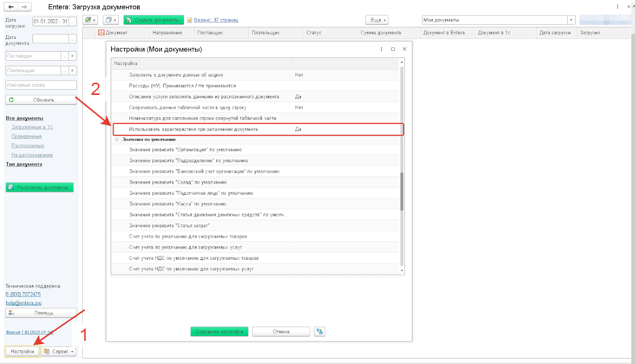Open help@entera.pro email link
The height and width of the screenshot is (364, 635).
tap(23, 303)
